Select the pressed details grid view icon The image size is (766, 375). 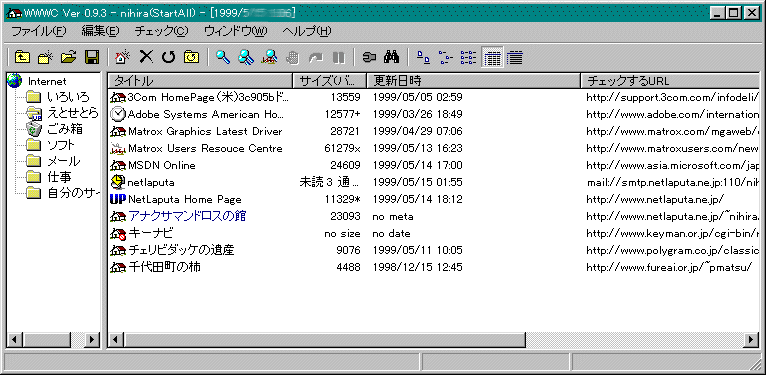(492, 58)
